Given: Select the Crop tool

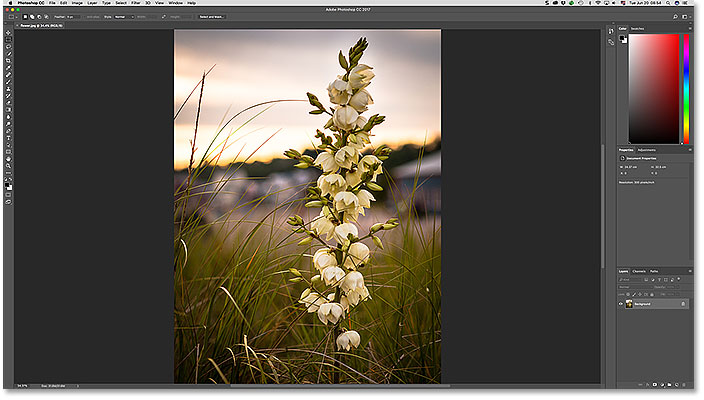Looking at the screenshot, I should click(x=8, y=61).
